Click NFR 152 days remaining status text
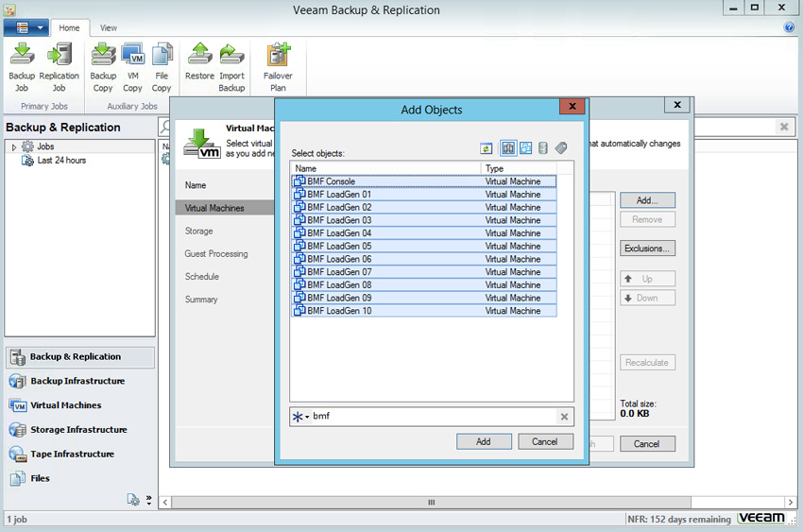 (679, 519)
